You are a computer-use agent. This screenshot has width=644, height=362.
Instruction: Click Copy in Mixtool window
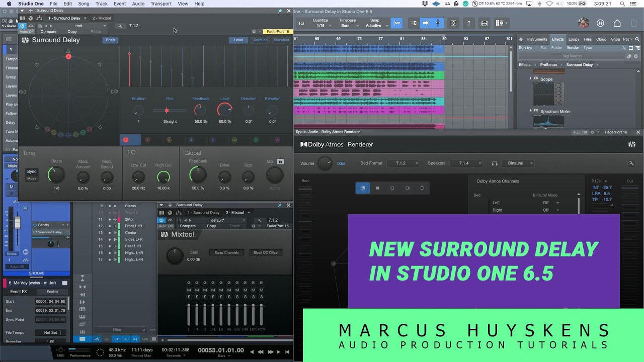click(211, 226)
